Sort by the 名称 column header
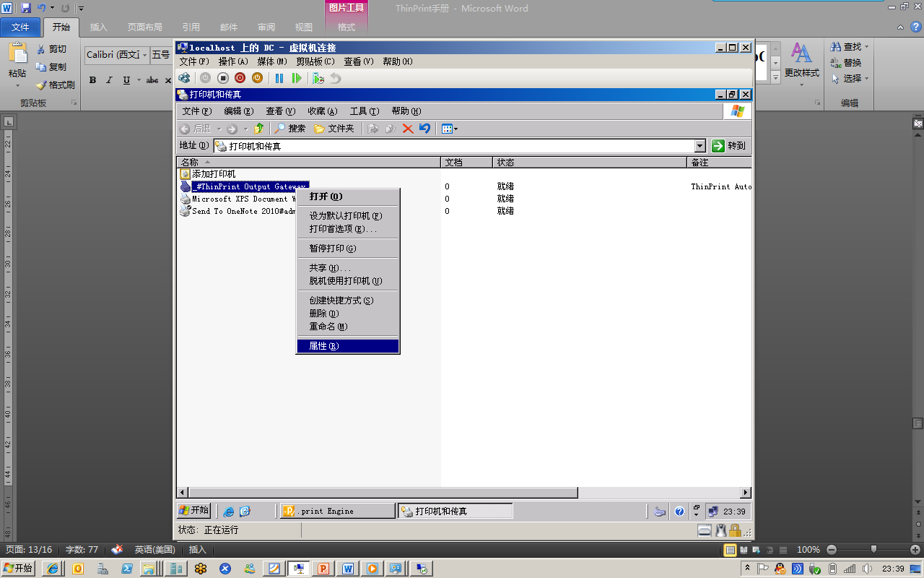The image size is (924, 578). click(308, 163)
